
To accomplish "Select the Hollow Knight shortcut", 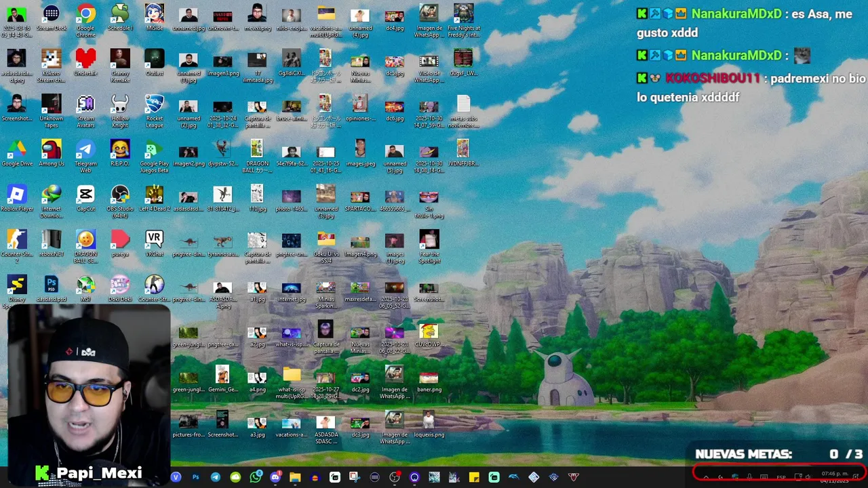I will 120,111.
